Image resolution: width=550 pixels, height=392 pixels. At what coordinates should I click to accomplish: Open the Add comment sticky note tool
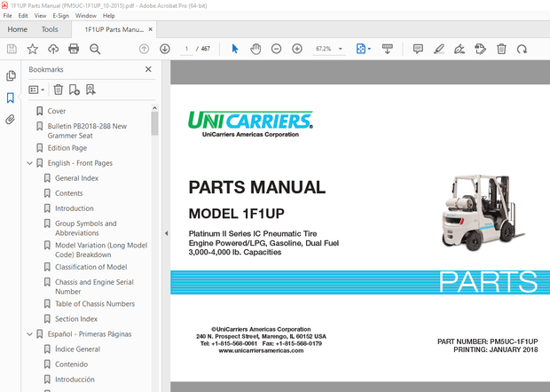click(418, 49)
